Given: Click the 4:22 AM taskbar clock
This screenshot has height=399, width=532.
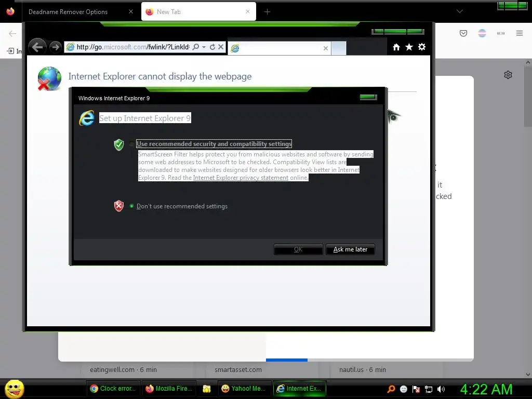Looking at the screenshot, I should click(486, 389).
